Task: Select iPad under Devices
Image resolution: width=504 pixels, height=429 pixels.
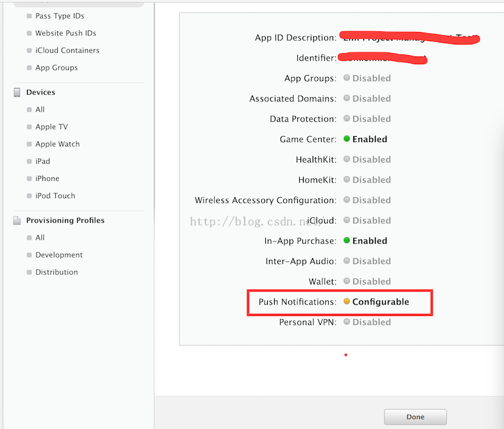Action: click(x=43, y=161)
